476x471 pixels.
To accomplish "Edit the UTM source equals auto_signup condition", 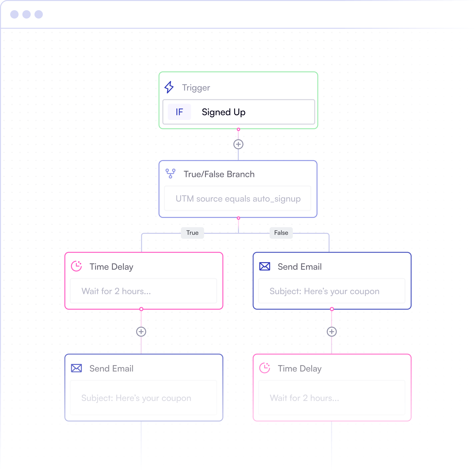I will [238, 198].
